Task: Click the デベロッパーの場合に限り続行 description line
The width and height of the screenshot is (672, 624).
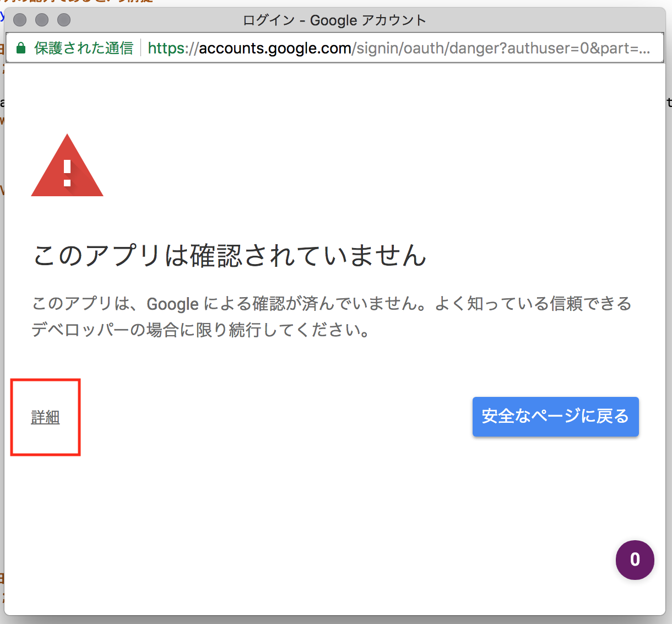Action: point(200,330)
